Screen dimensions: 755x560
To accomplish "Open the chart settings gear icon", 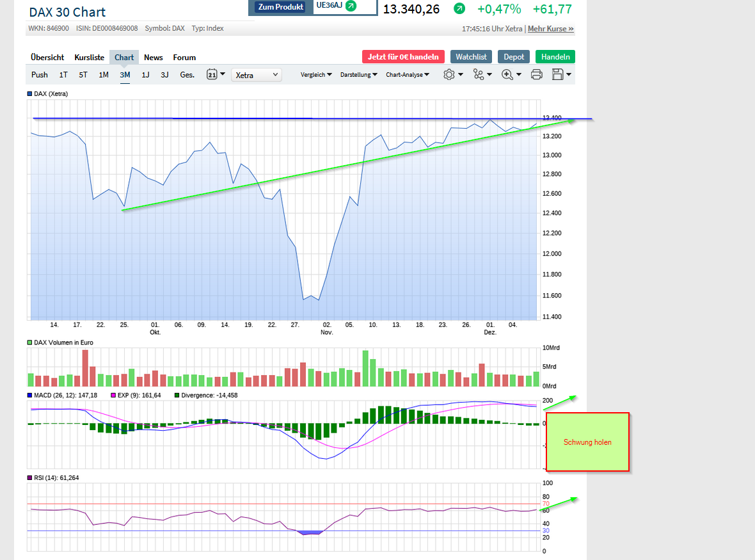I will tap(449, 75).
